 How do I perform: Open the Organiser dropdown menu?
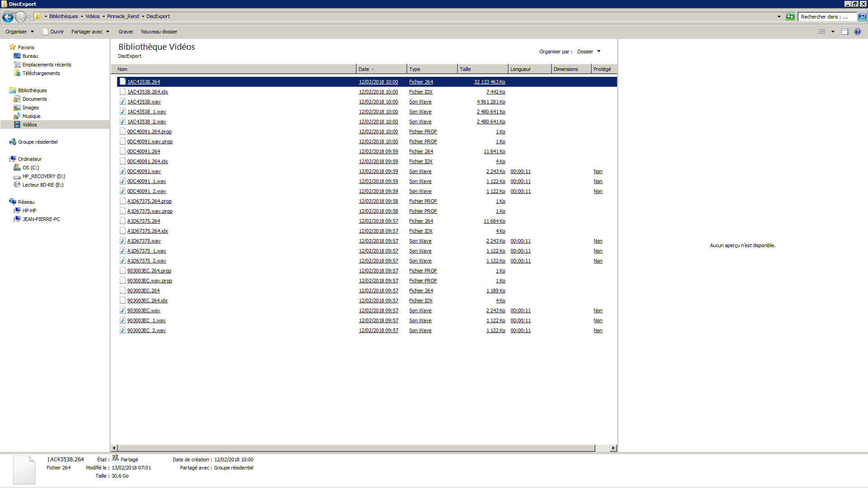(19, 32)
